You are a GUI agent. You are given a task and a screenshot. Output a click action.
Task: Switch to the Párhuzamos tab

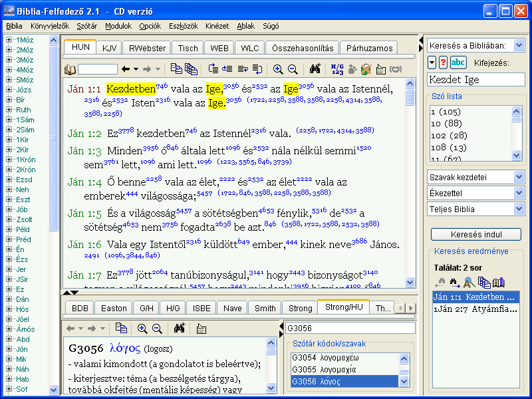coord(369,48)
